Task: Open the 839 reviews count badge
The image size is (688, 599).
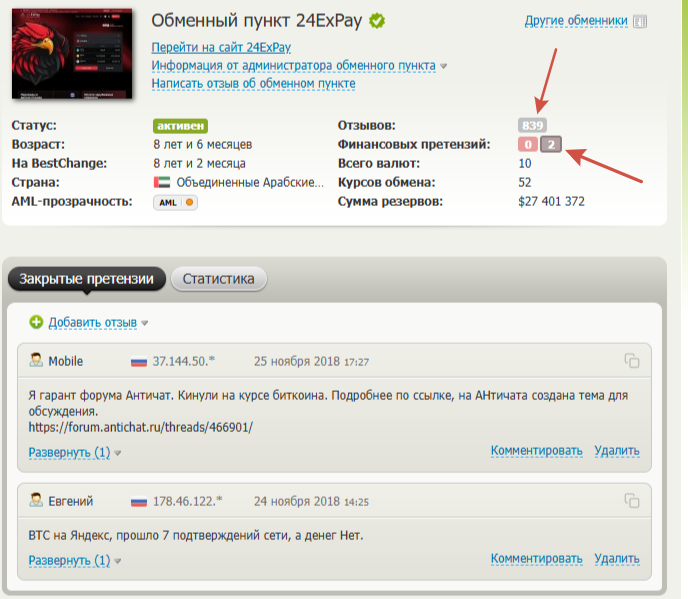Action: click(x=532, y=126)
